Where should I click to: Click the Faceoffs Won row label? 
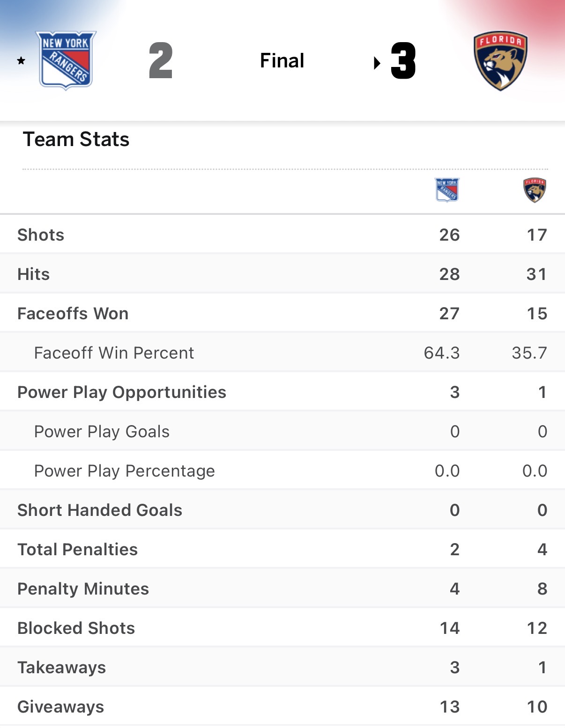click(x=73, y=314)
